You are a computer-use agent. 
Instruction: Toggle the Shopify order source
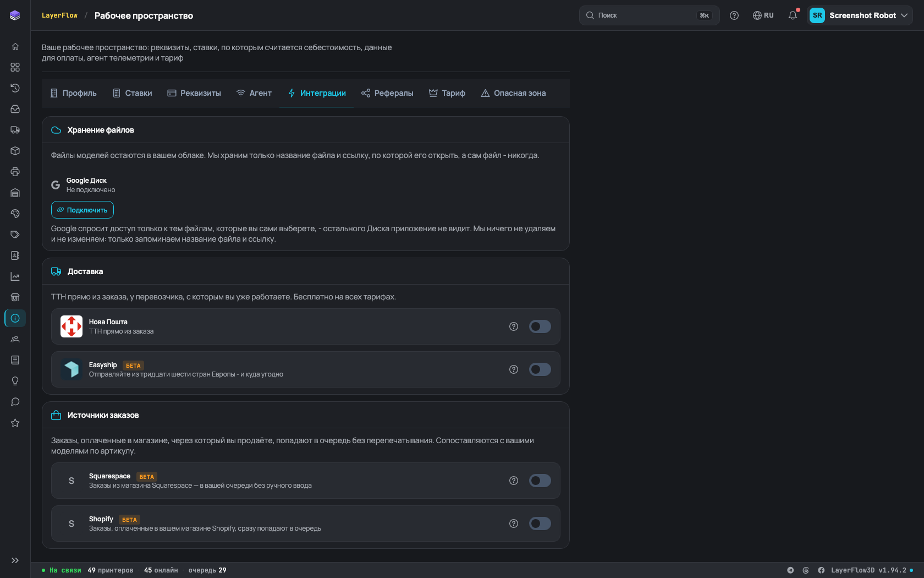coord(540,524)
